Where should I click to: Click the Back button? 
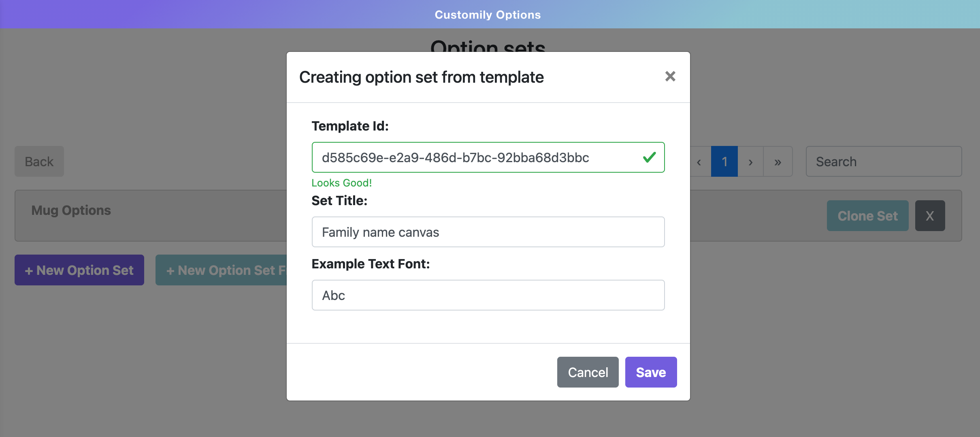coord(39,161)
